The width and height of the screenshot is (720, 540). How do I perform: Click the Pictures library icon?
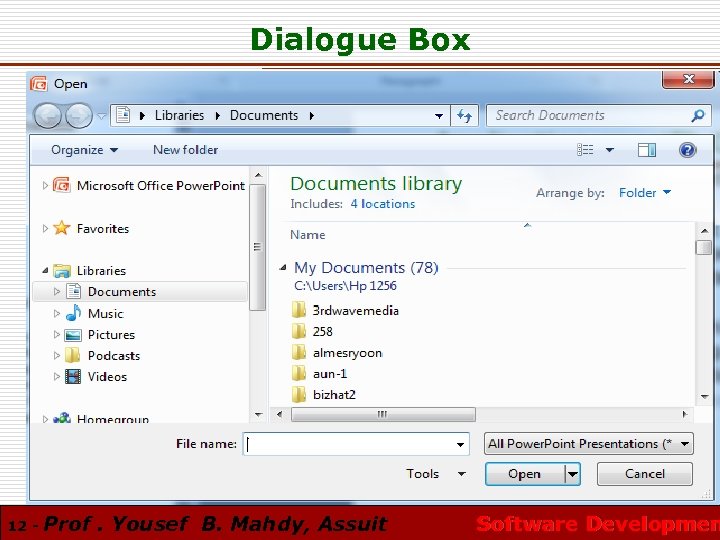(x=73, y=335)
